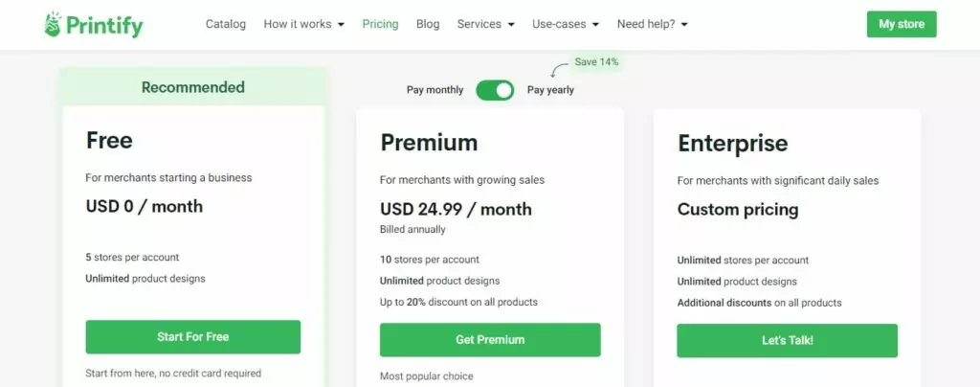The width and height of the screenshot is (980, 387).
Task: Click the Recommended banner on Free plan
Action: coord(193,87)
